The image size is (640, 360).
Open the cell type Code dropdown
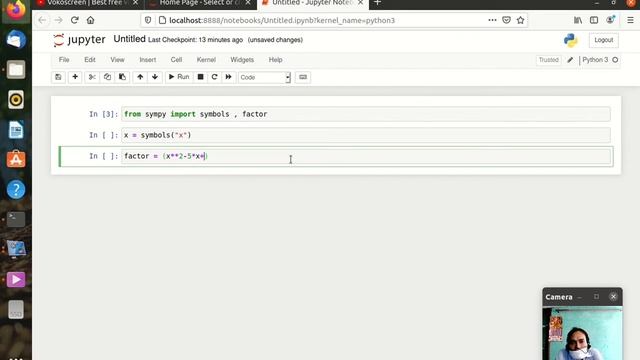click(x=264, y=77)
